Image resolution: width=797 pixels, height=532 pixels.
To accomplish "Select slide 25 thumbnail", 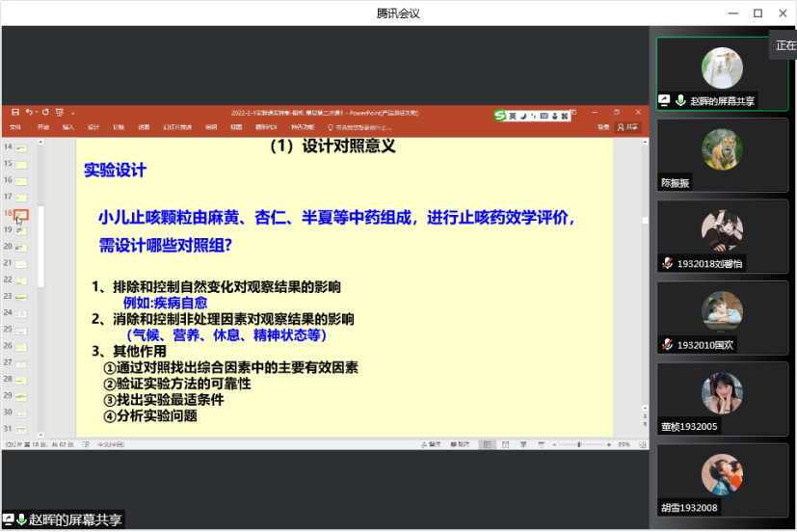I will coord(21,331).
